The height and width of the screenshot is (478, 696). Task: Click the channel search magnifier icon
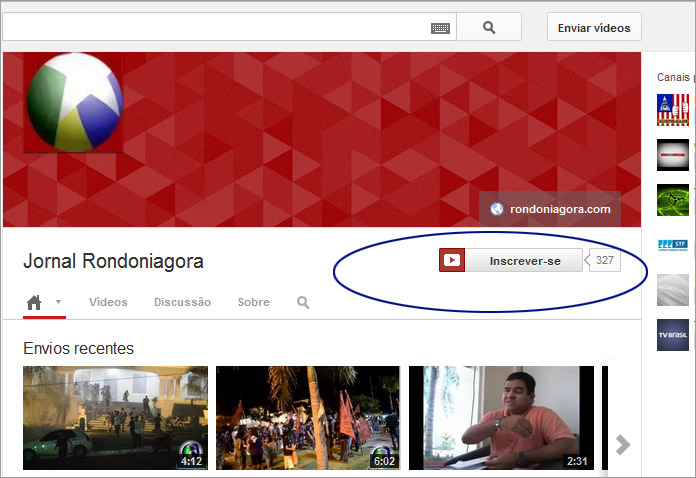303,303
